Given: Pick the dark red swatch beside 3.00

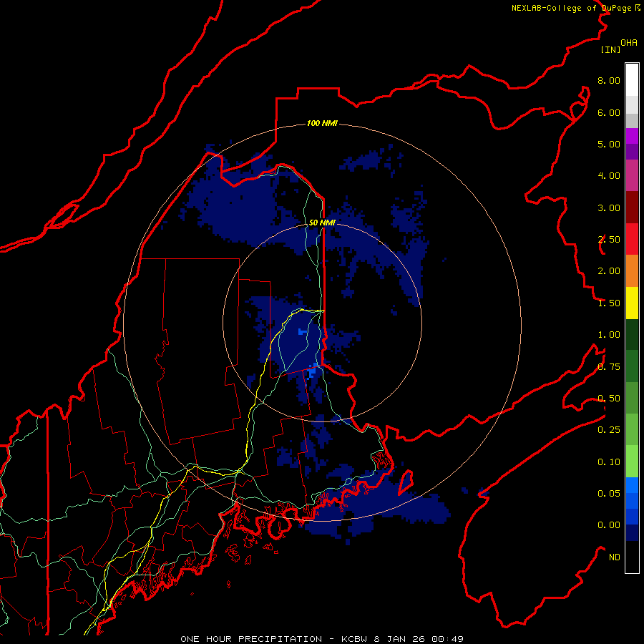Looking at the screenshot, I should 632,208.
